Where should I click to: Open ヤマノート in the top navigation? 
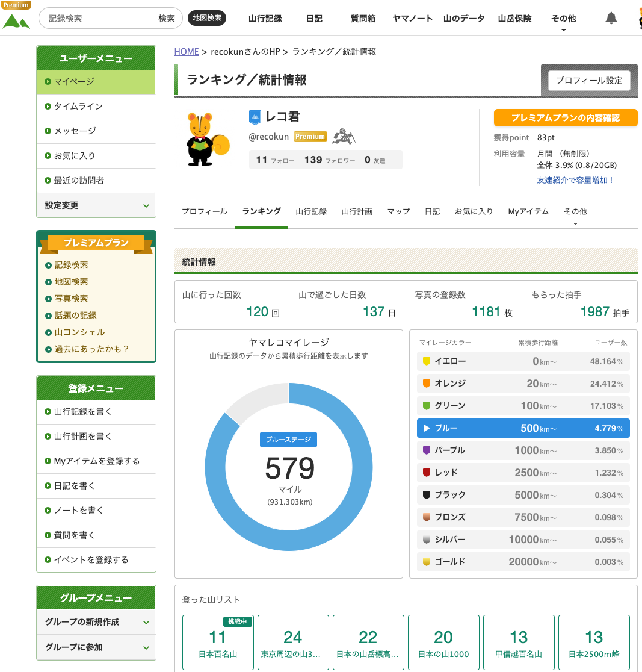[x=412, y=19]
